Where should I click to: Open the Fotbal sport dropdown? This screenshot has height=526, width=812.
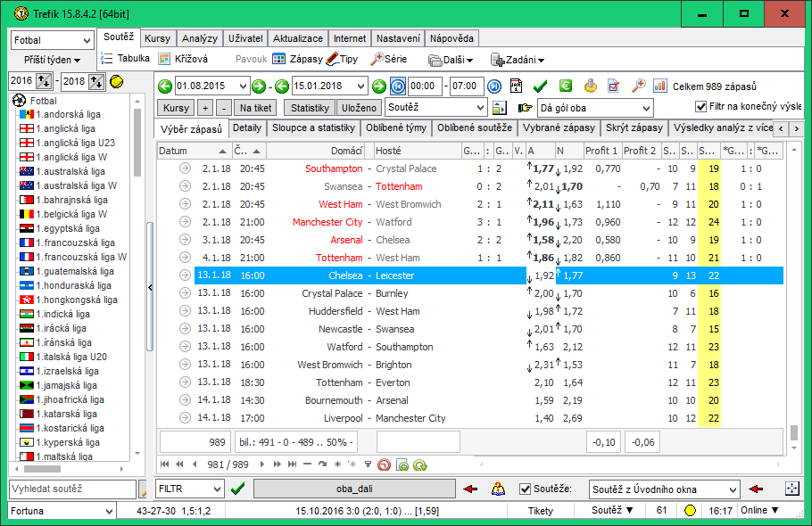click(52, 40)
